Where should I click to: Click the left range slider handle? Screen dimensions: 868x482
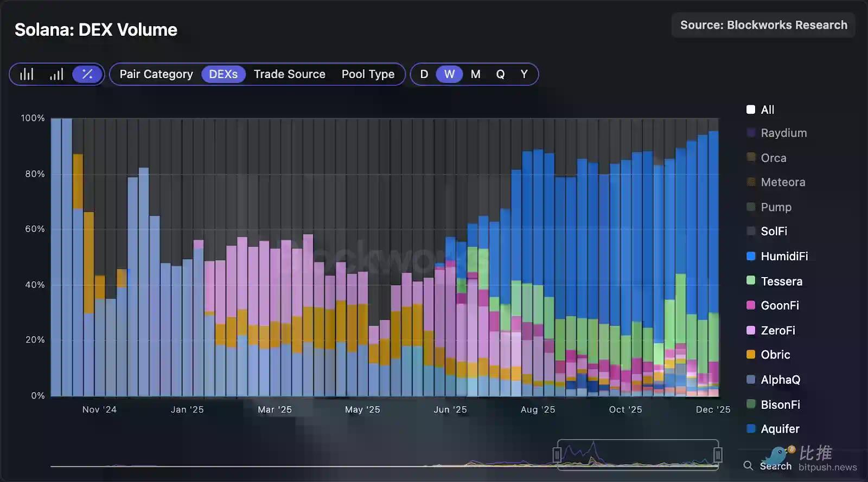[x=557, y=454]
